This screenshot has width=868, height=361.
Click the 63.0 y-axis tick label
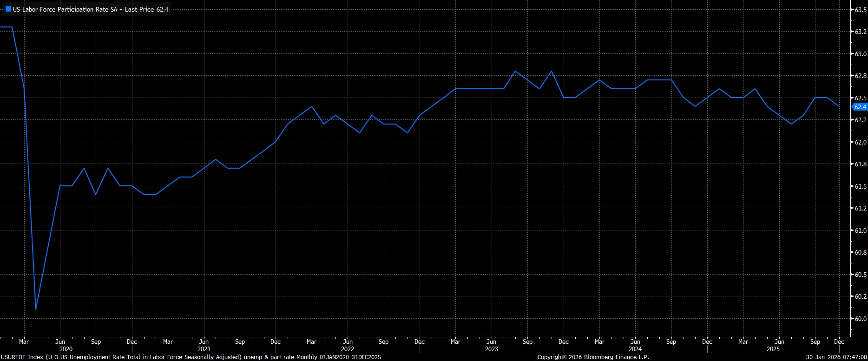[860, 54]
